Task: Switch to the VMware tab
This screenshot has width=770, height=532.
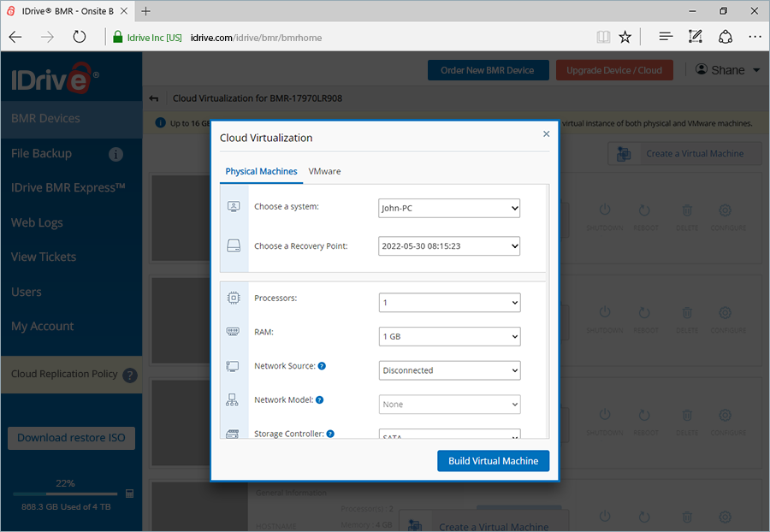Action: [x=324, y=171]
